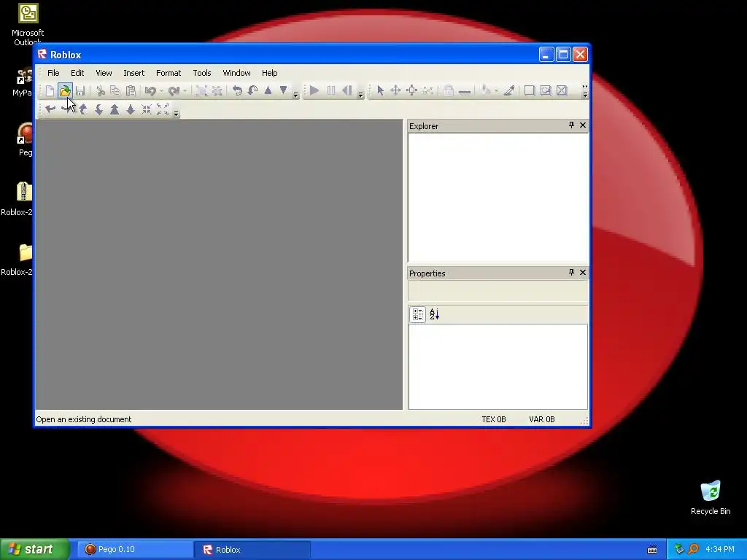Click the Save floppy disk icon
Screen dimensions: 747x560
point(80,90)
